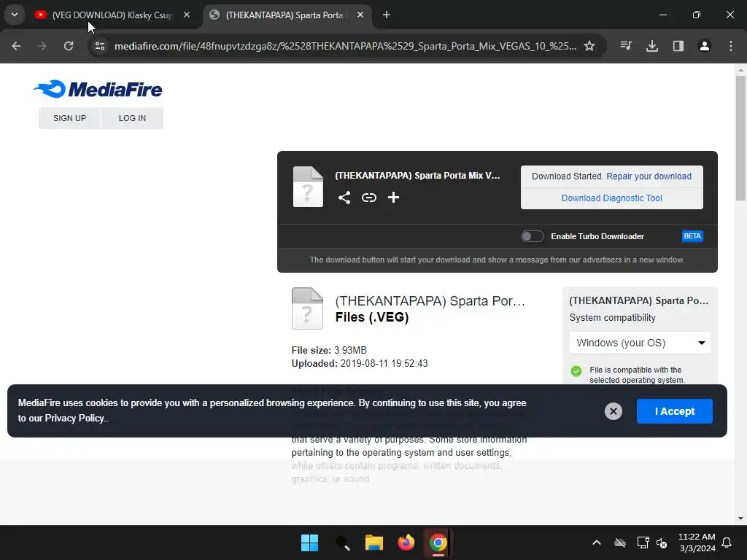Click the network icon in tray
The width and height of the screenshot is (747, 560).
643,542
